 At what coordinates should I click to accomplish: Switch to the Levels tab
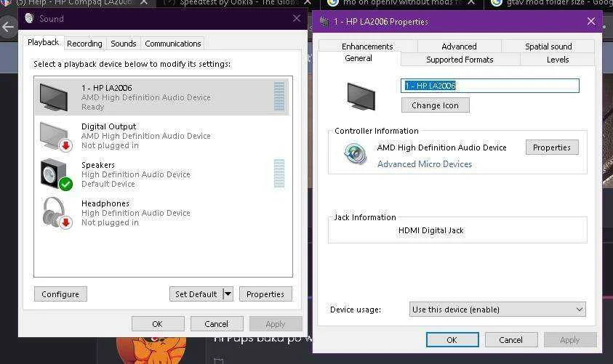click(558, 60)
